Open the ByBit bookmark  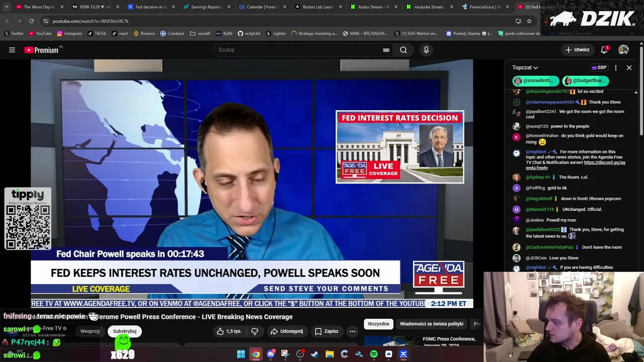(x=224, y=34)
